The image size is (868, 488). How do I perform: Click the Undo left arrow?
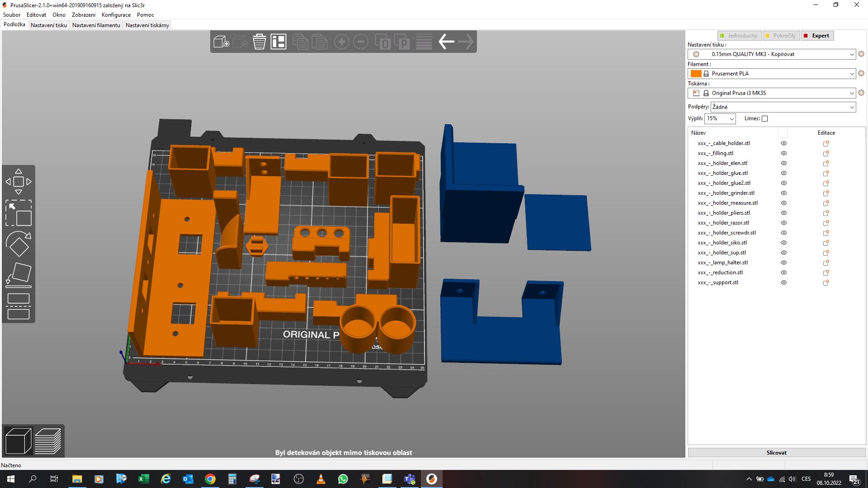(x=446, y=42)
